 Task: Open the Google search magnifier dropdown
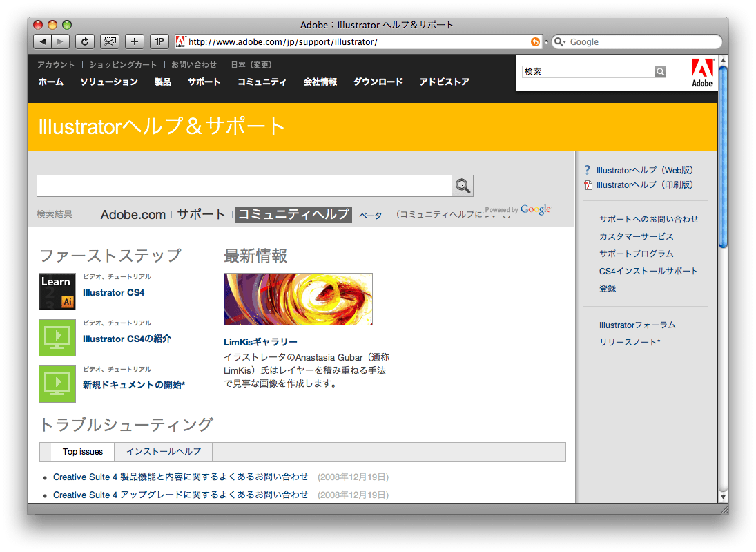point(560,42)
